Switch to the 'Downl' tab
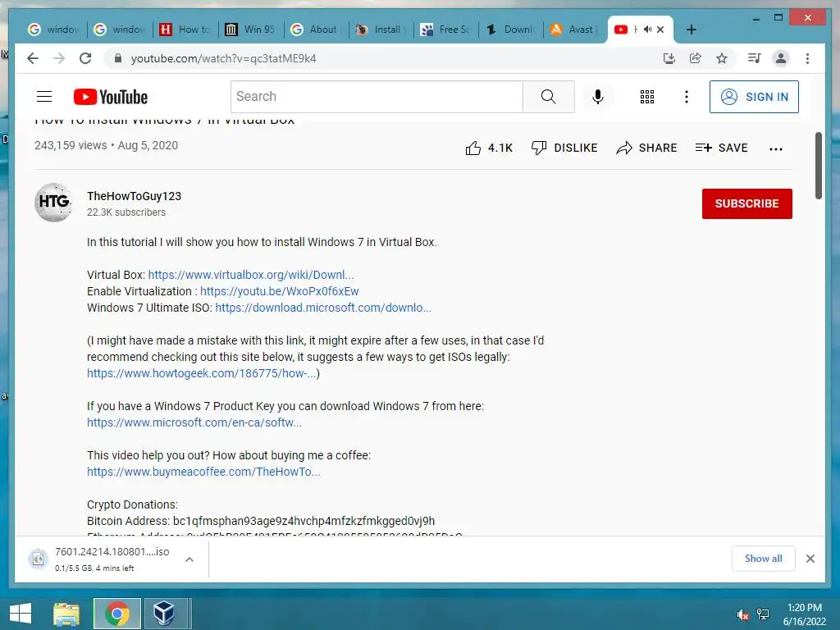 tap(512, 30)
